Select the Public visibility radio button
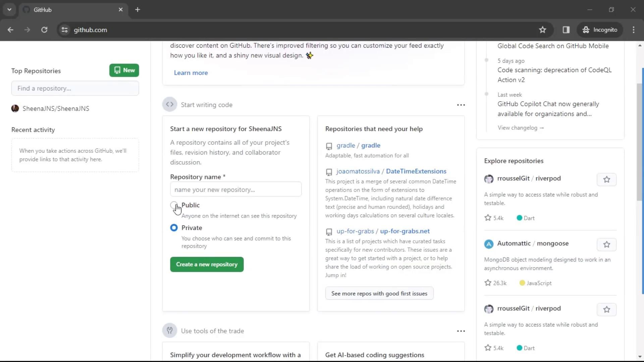644x362 pixels. pos(174,205)
